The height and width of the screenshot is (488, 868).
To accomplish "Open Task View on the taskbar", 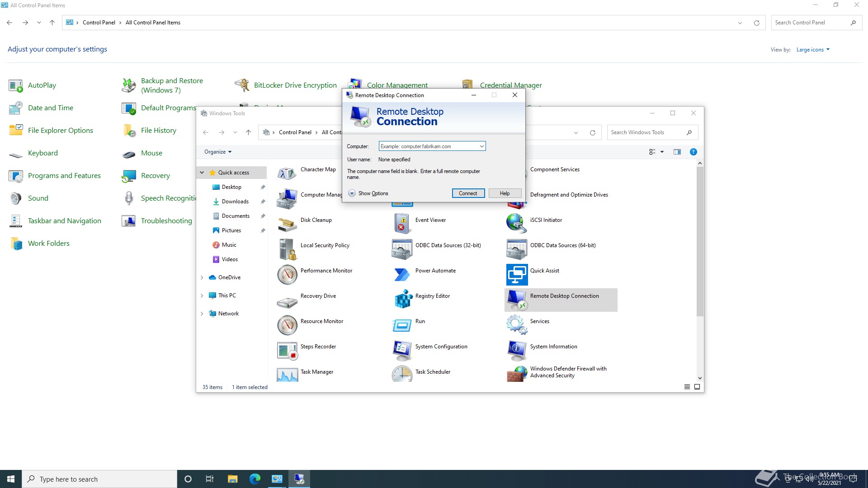I will pyautogui.click(x=209, y=479).
